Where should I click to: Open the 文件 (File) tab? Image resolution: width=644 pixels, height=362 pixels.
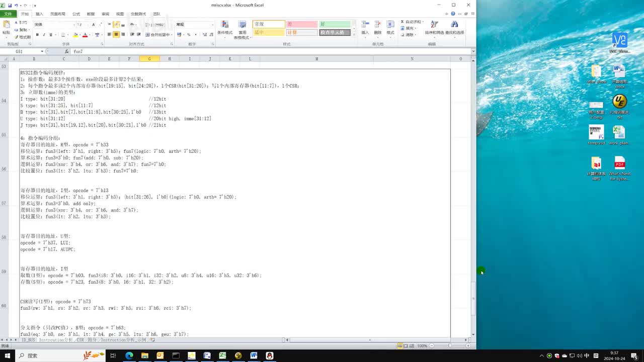[8, 14]
